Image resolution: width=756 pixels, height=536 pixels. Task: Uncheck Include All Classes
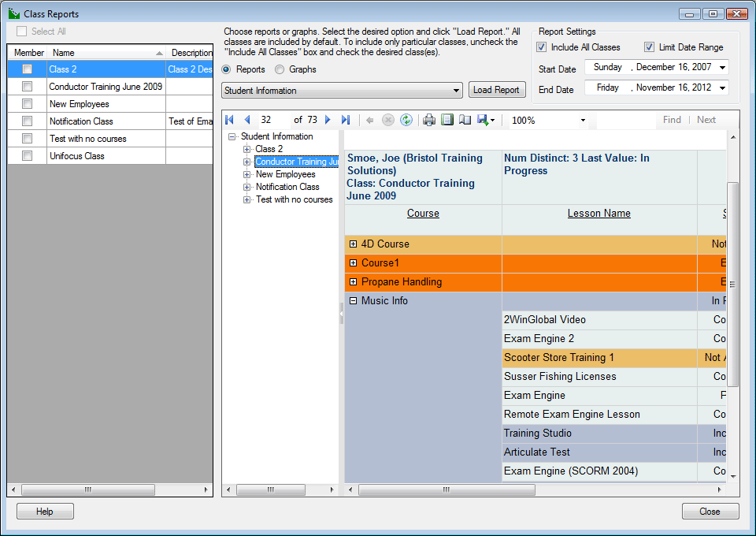pyautogui.click(x=542, y=47)
